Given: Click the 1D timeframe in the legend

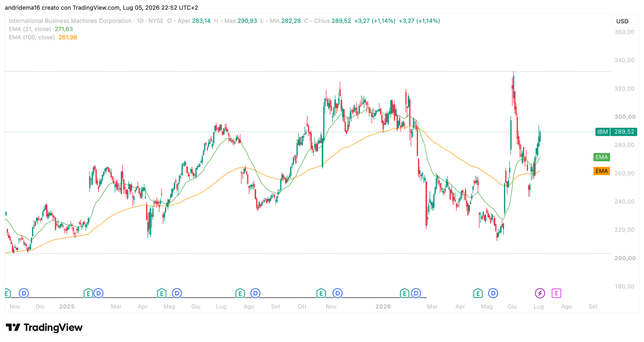Looking at the screenshot, I should pos(140,21).
